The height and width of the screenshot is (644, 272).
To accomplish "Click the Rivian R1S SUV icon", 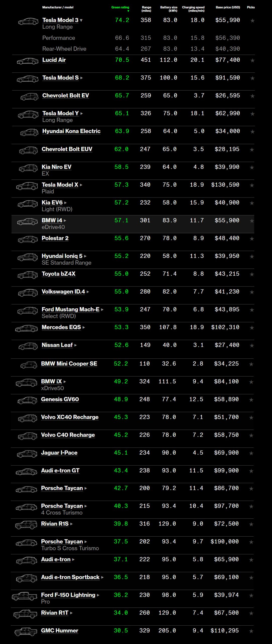I will [x=26, y=525].
